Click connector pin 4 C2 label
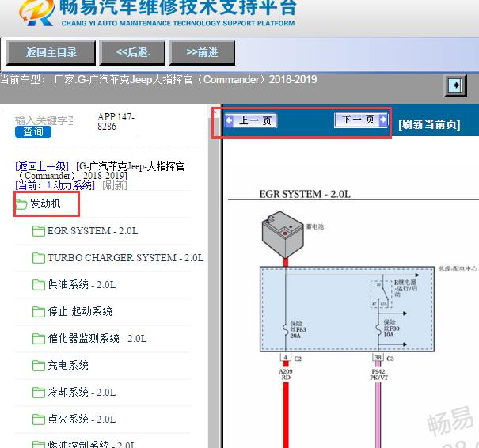Image resolution: width=479 pixels, height=448 pixels. (x=291, y=358)
